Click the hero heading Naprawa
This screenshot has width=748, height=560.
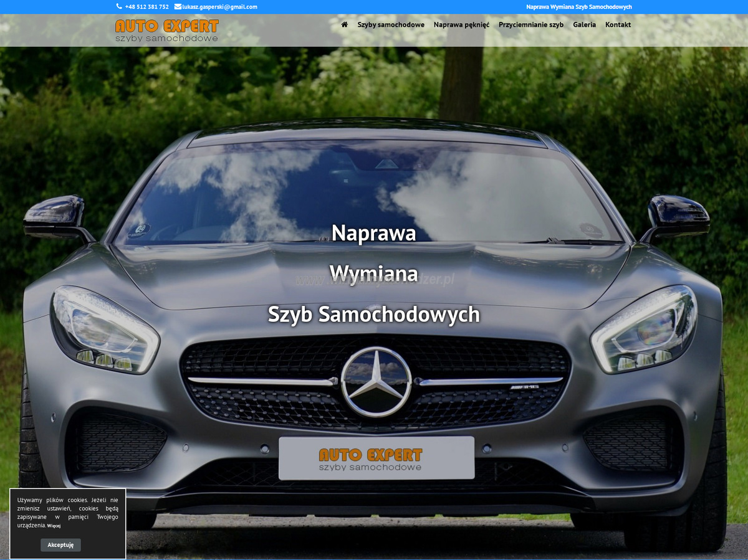tap(373, 233)
